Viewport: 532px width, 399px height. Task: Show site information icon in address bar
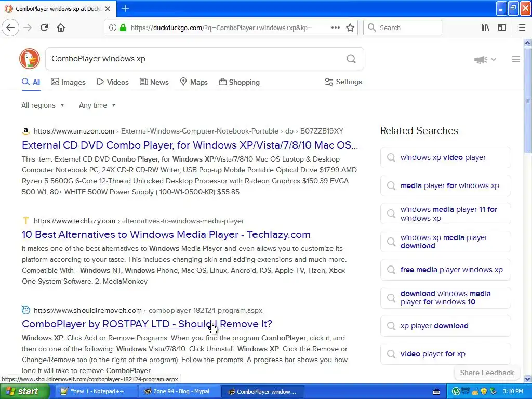pyautogui.click(x=112, y=28)
